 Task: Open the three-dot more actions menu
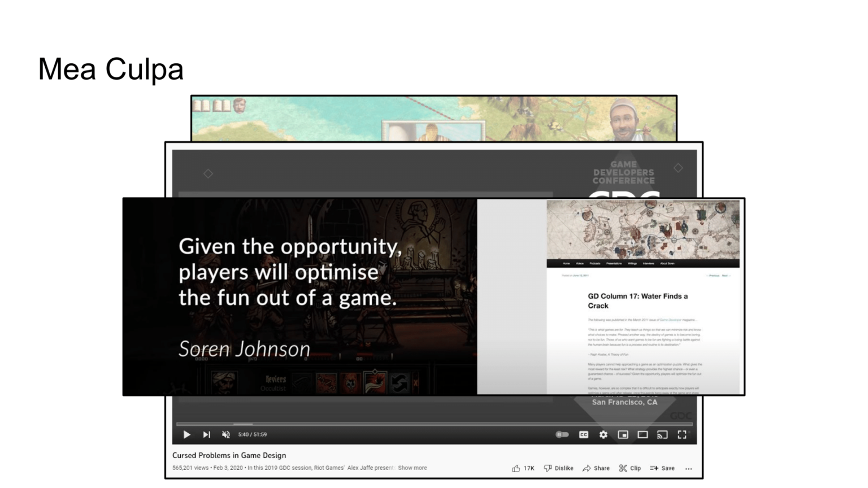point(689,468)
